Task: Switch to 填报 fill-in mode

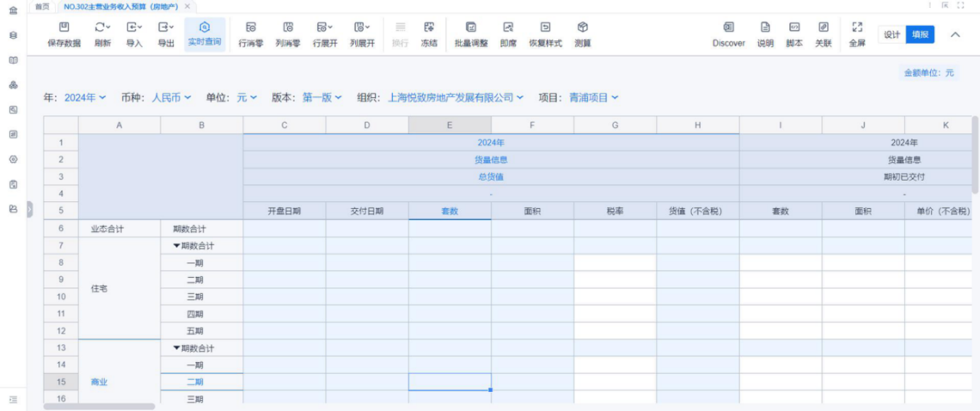Action: [x=920, y=35]
